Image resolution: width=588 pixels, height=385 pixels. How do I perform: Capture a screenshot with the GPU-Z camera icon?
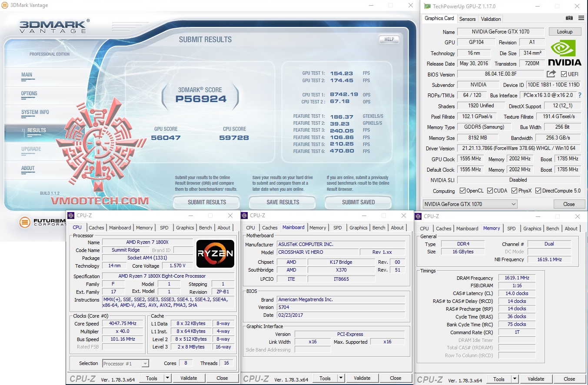569,18
